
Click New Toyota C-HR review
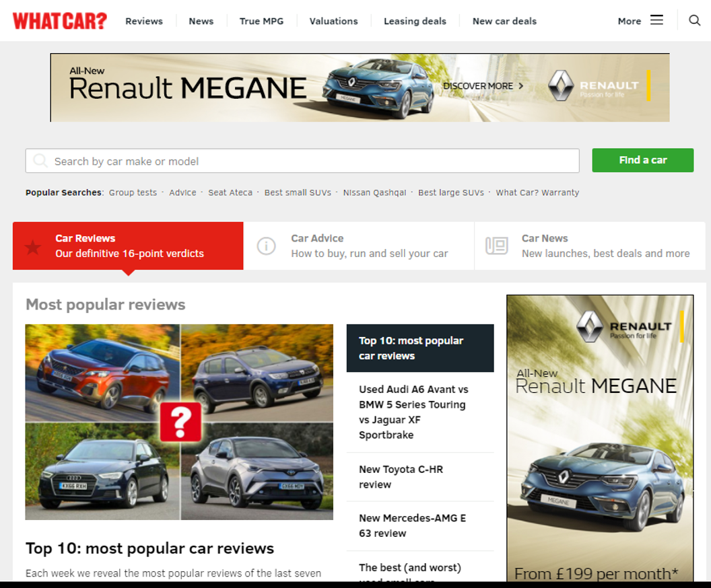pyautogui.click(x=402, y=477)
